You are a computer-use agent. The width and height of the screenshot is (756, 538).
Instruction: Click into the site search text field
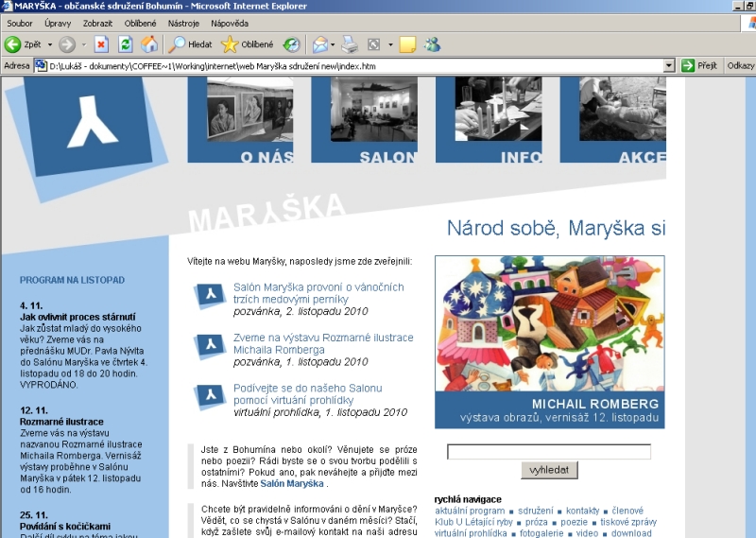pyautogui.click(x=549, y=452)
